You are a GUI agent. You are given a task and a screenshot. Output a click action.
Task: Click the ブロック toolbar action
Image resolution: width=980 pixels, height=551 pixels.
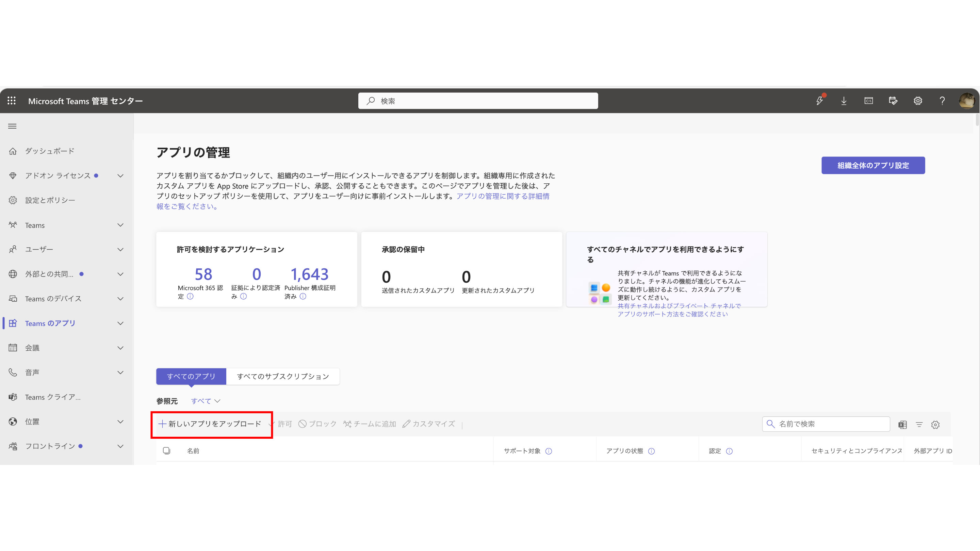(318, 423)
